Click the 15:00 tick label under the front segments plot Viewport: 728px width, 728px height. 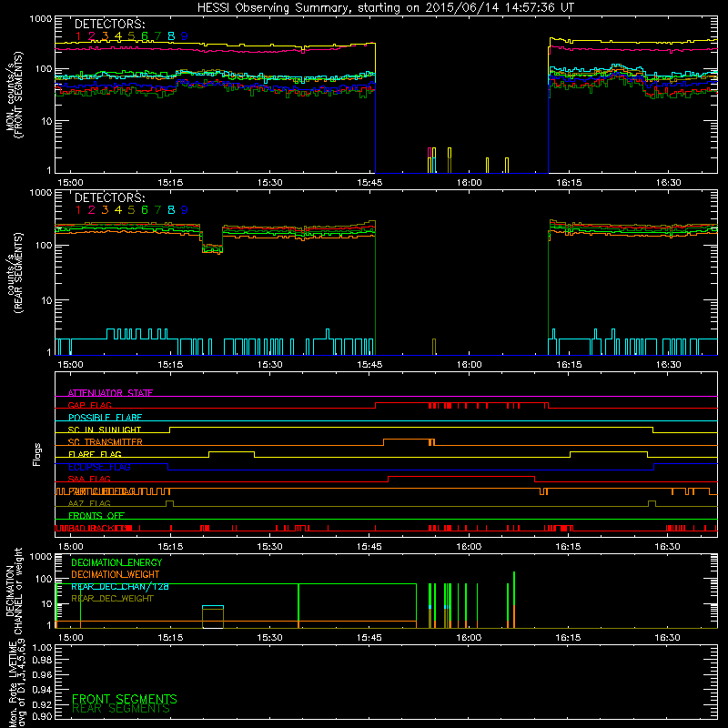[71, 183]
